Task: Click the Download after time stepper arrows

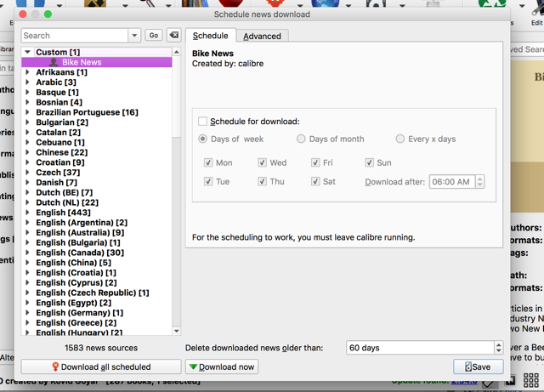Action: pyautogui.click(x=479, y=182)
